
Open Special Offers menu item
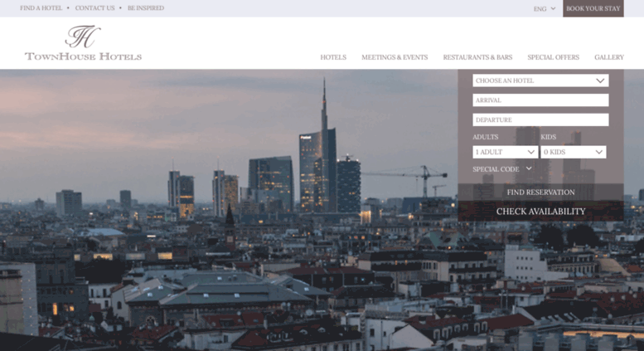[553, 57]
